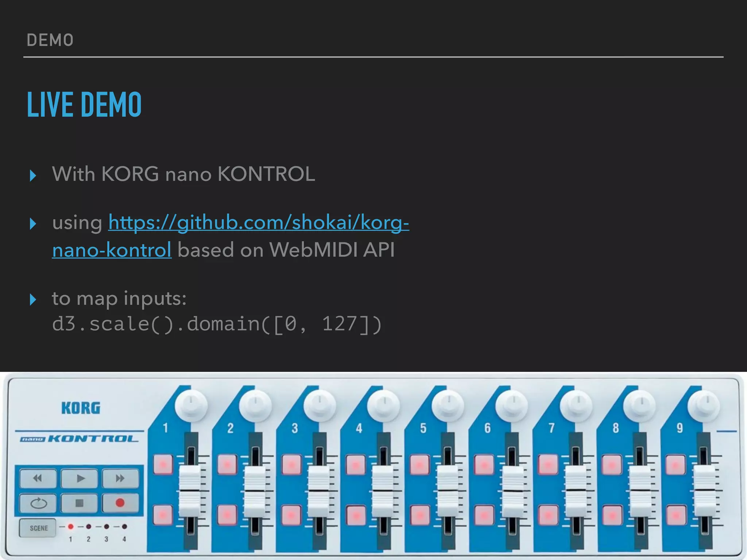
Task: Click the rotary knob of channel 9
Action: click(704, 405)
